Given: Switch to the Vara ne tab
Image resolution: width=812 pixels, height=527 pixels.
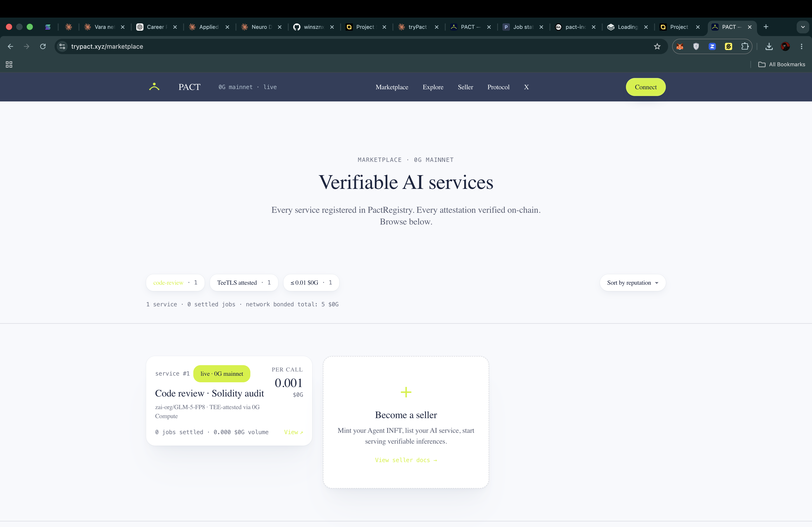Looking at the screenshot, I should [x=105, y=27].
